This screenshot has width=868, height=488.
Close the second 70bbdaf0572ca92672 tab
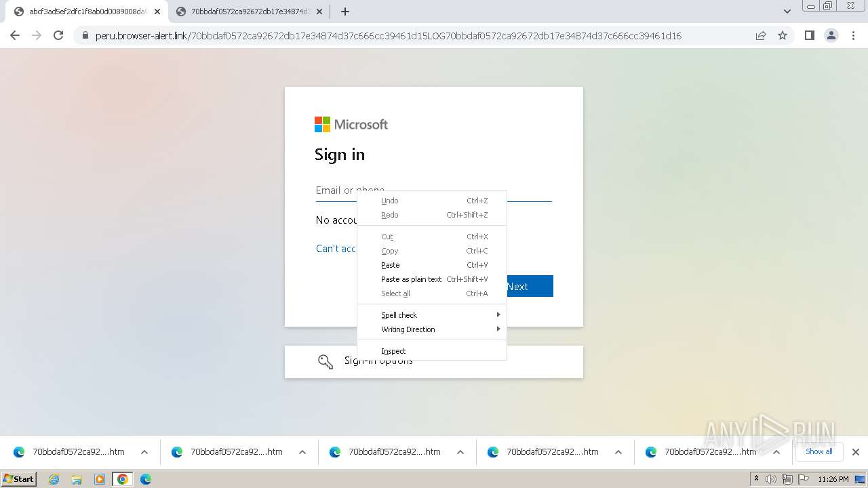click(319, 12)
